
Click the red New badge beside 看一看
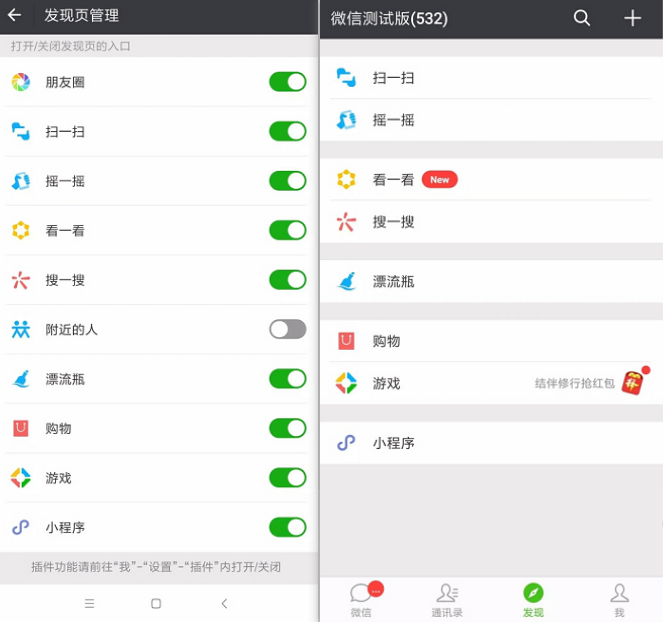tap(440, 179)
